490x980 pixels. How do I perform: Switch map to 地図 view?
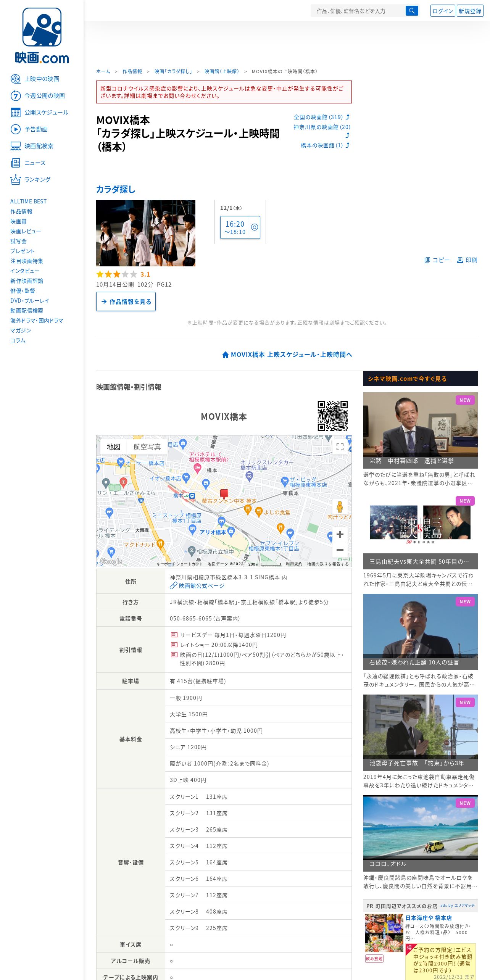[113, 447]
